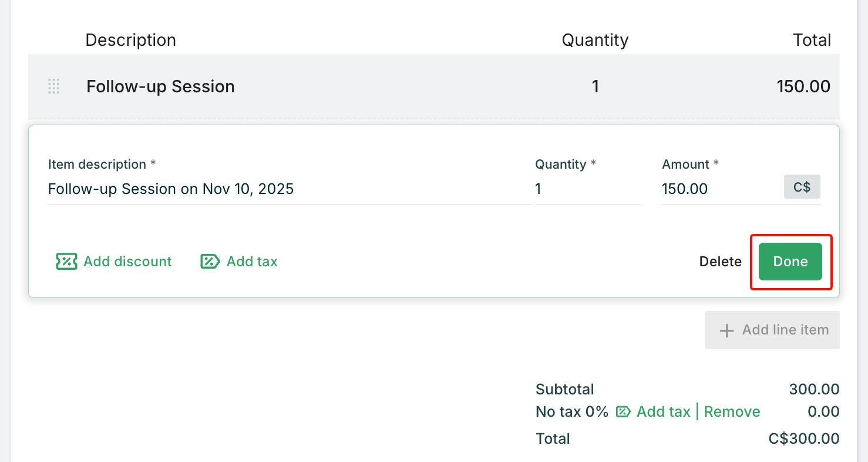
Task: Focus the Quantity input showing 1
Action: 587,189
